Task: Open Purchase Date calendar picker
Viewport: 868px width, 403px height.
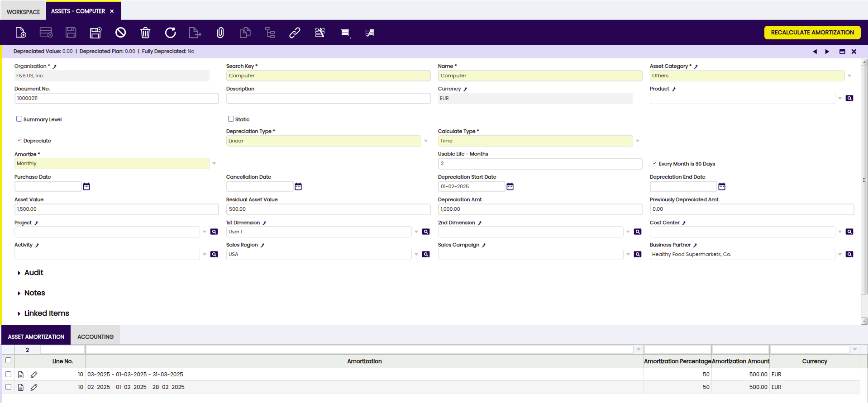Action: (86, 186)
